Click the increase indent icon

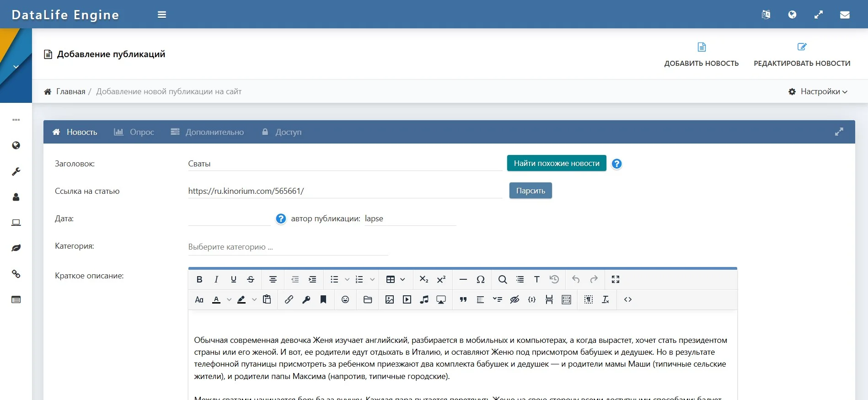312,279
